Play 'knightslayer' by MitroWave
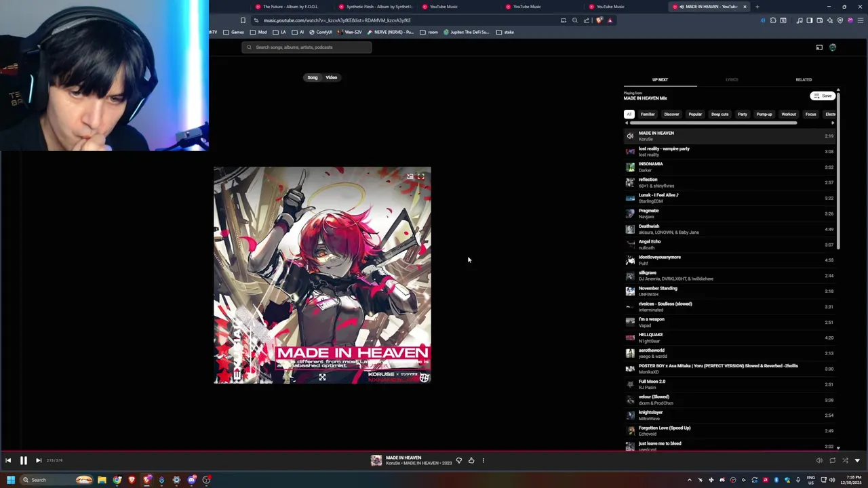Viewport: 868px width, 488px height. pos(730,415)
